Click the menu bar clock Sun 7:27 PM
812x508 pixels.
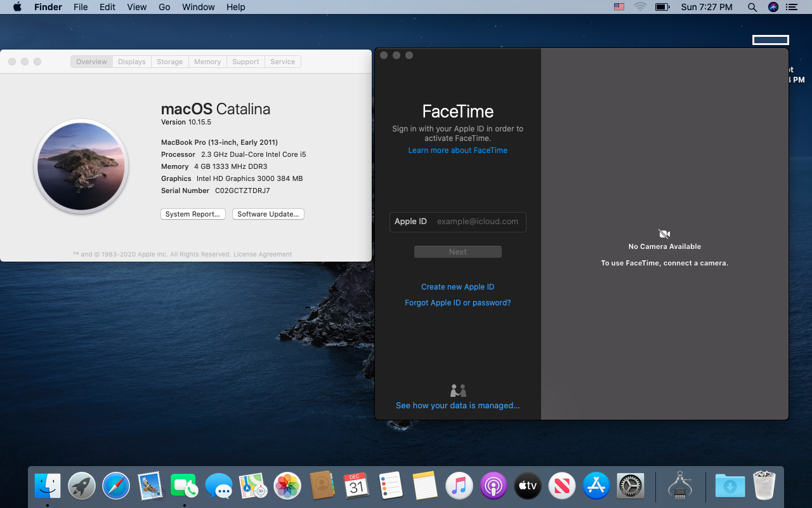[707, 7]
